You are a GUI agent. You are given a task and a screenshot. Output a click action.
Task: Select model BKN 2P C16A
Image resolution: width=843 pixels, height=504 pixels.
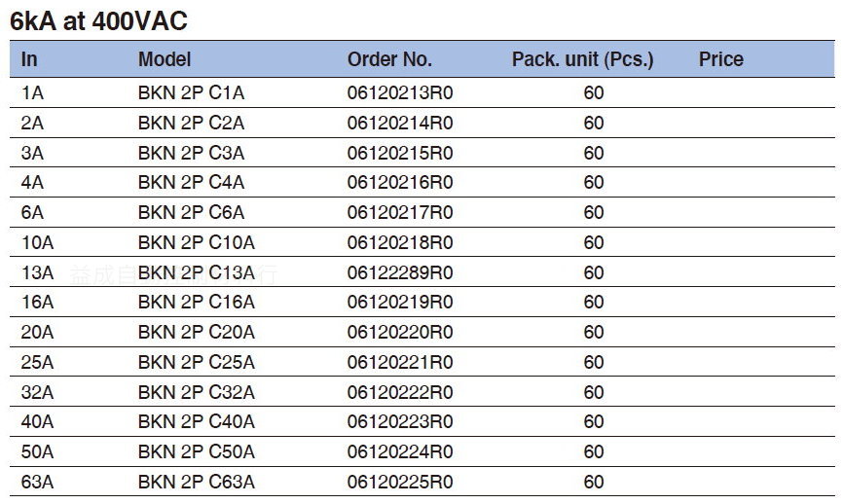[x=197, y=302]
